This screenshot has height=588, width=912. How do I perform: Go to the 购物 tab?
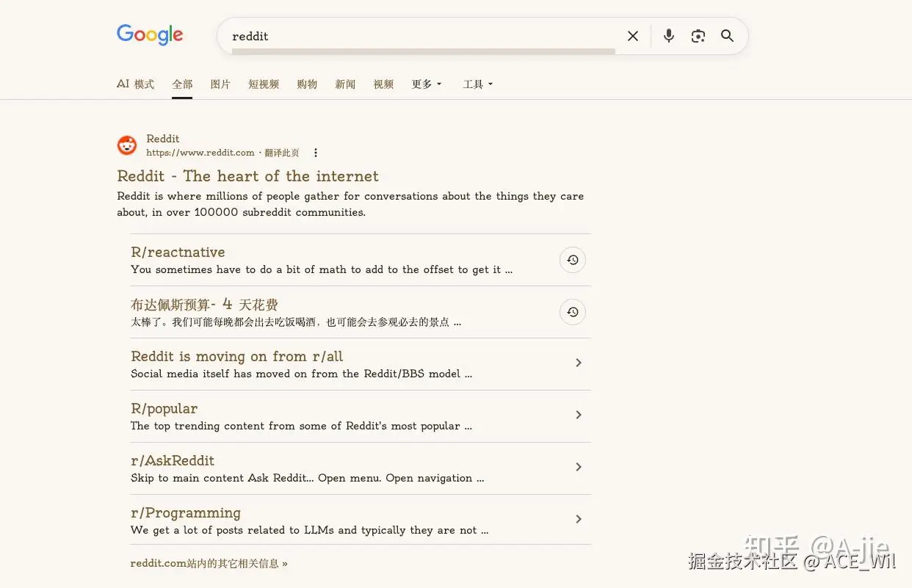pyautogui.click(x=307, y=84)
